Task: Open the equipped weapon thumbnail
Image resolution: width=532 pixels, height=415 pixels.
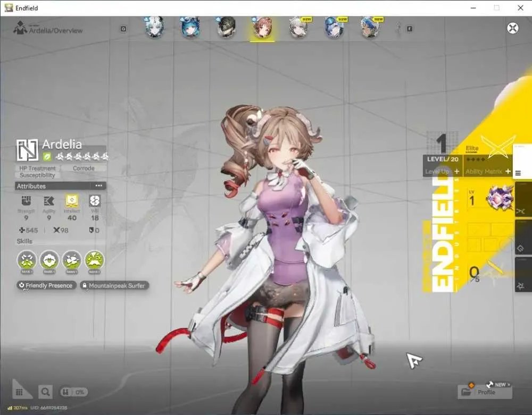Action: [x=499, y=199]
